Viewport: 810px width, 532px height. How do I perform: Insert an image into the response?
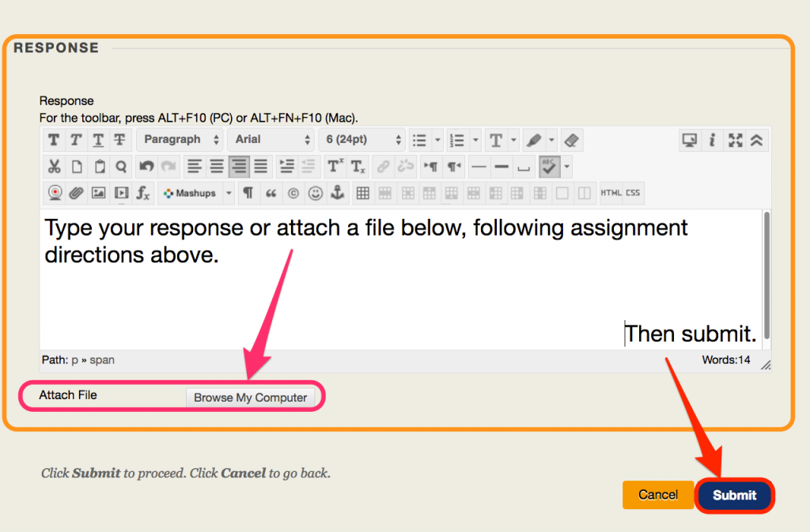pos(98,193)
